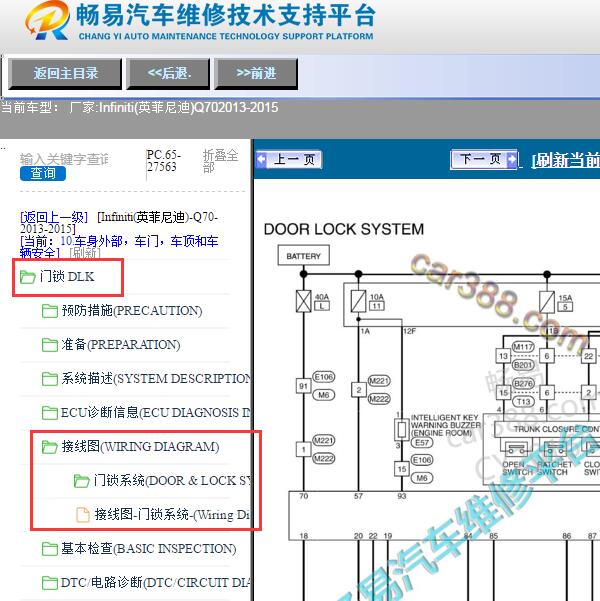Select 基本检查(BASIC INSPECTION) tree item
Screen dimensions: 600x601
click(149, 549)
